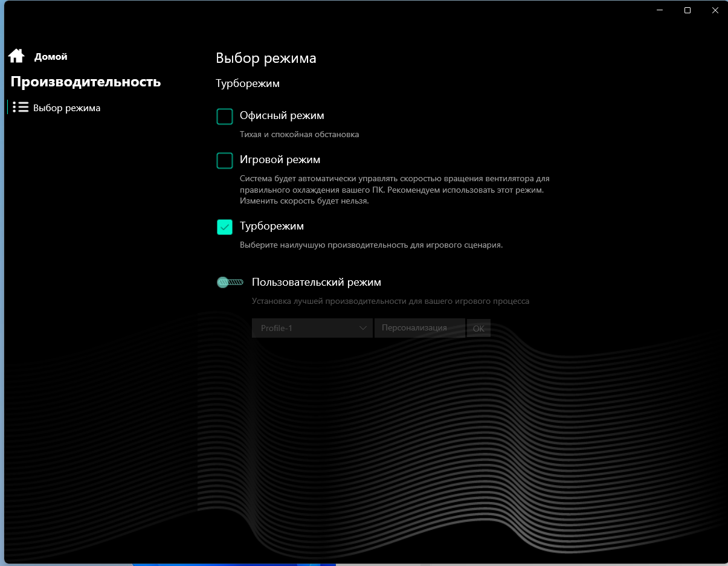Viewport: 728px width, 566px height.
Task: Click the Выбор режима page title
Action: pos(266,58)
